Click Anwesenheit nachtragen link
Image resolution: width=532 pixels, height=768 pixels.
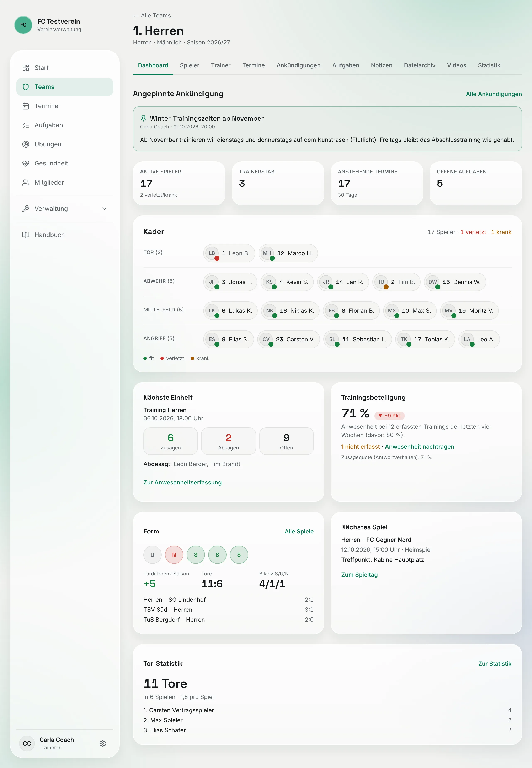pos(419,447)
